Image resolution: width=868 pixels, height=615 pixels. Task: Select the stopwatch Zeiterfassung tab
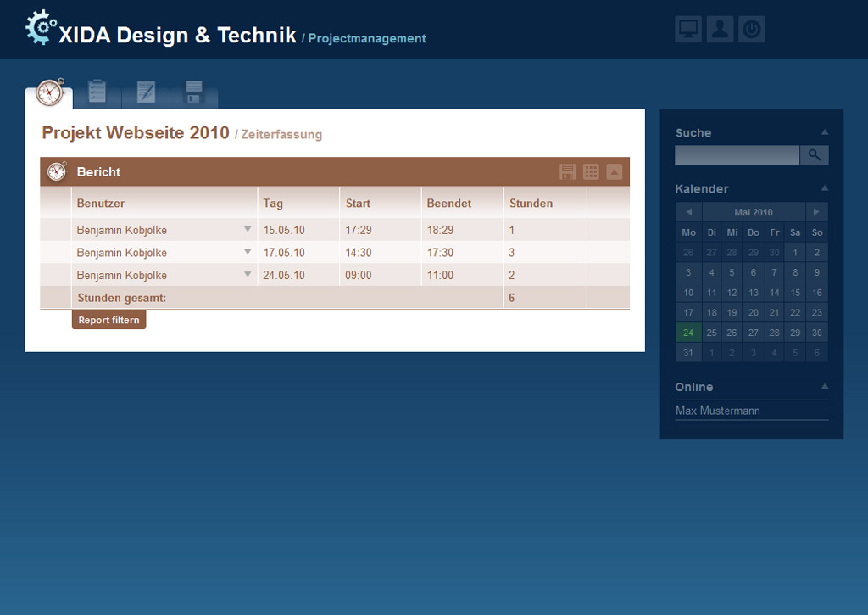pos(50,92)
